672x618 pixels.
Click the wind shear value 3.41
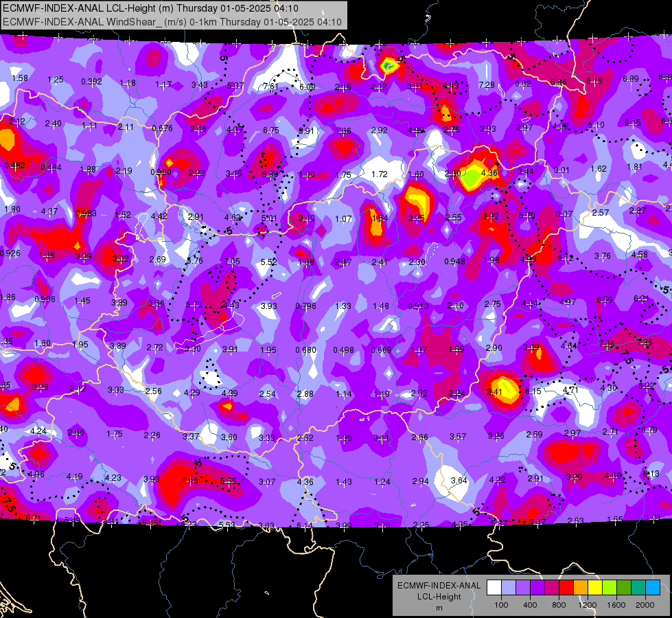[495, 391]
